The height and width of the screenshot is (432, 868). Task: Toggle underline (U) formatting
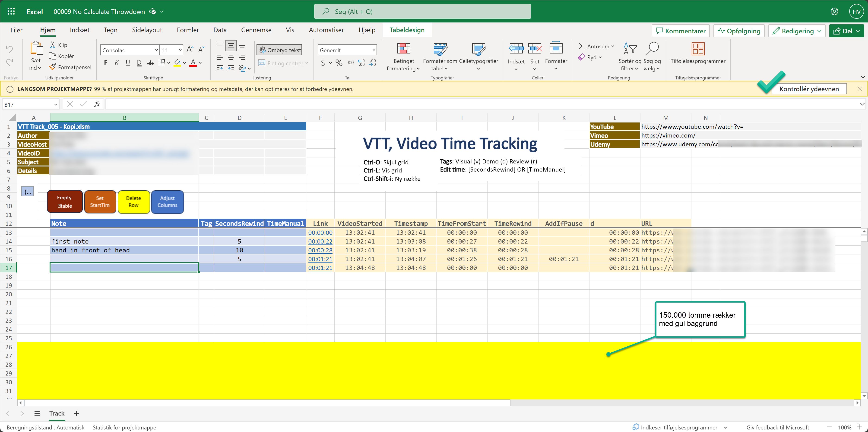point(128,63)
